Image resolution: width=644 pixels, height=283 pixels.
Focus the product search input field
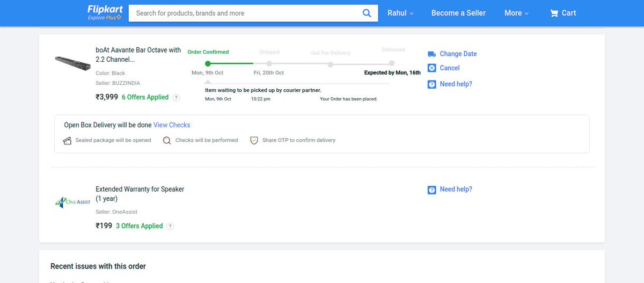point(246,13)
